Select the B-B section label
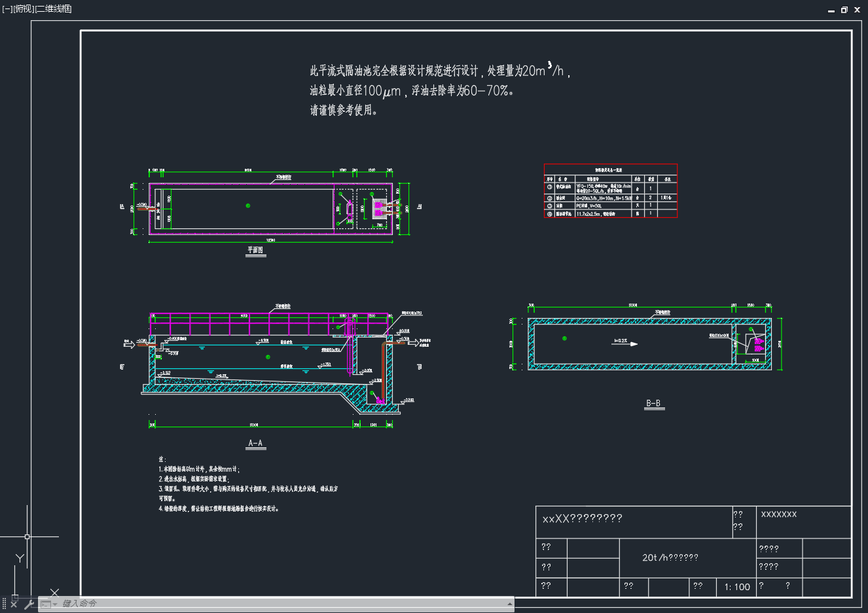This screenshot has width=868, height=613. (x=653, y=404)
